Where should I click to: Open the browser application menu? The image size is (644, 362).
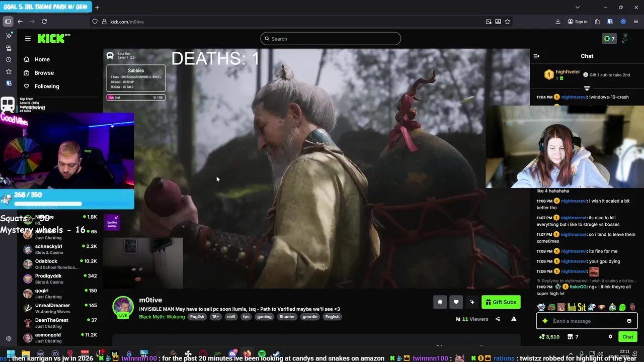point(636,22)
